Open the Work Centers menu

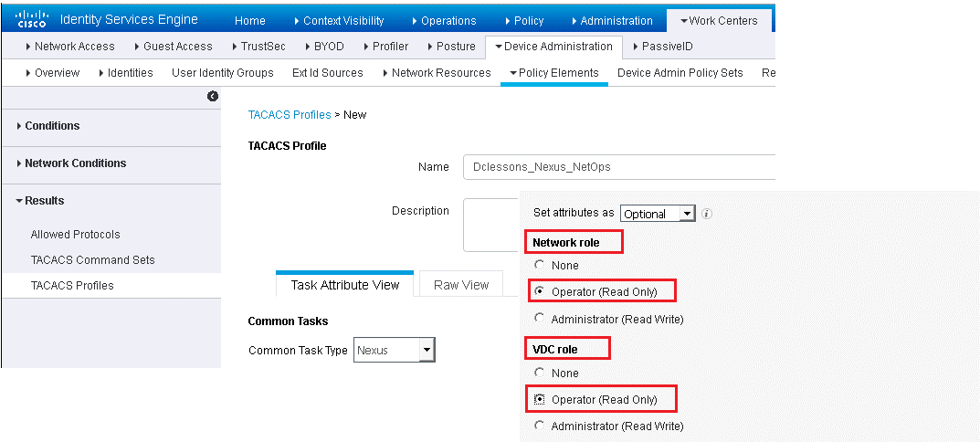tap(719, 21)
